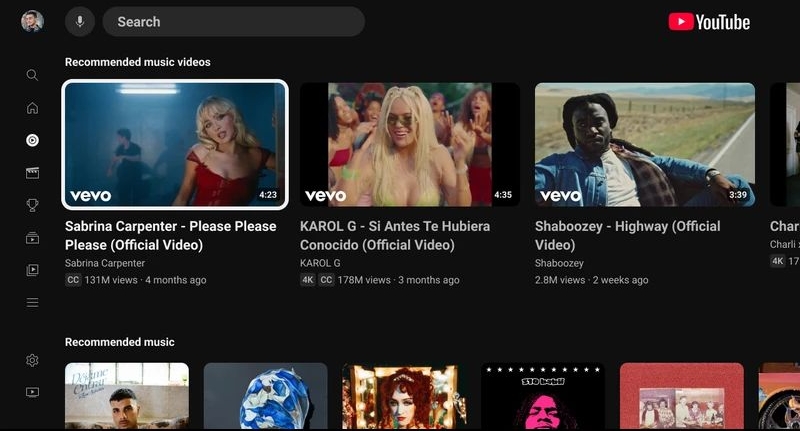Open title 'Shaboozey - Highway (Official Video)'
Viewport: 800px width, 431px height.
click(628, 235)
